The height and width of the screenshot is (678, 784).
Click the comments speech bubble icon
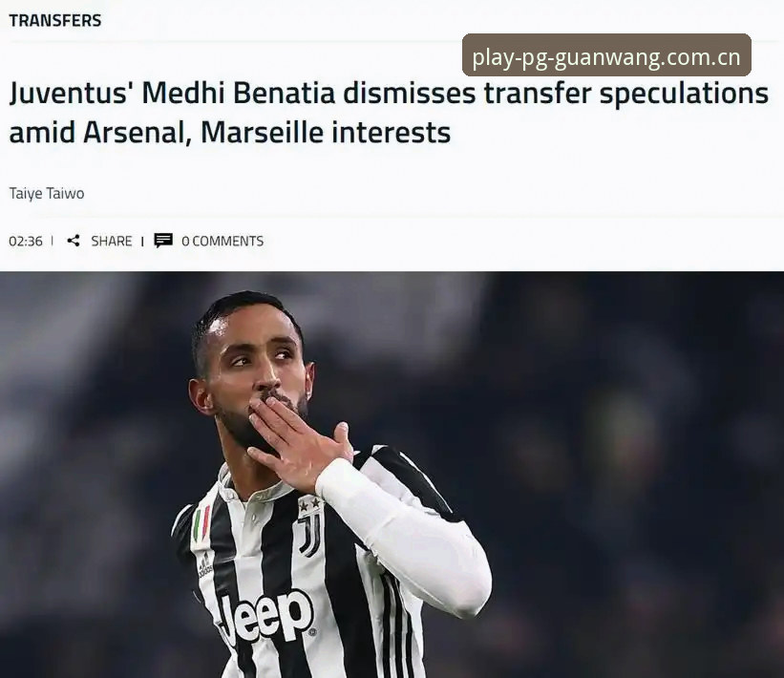click(163, 241)
